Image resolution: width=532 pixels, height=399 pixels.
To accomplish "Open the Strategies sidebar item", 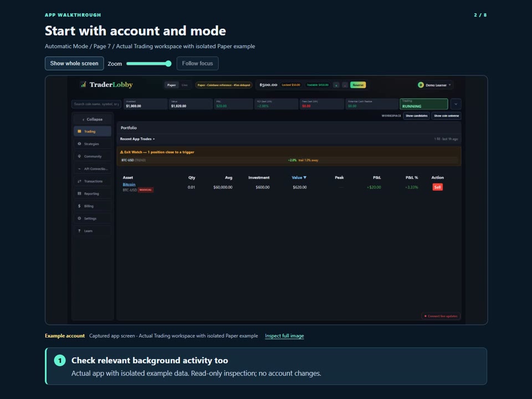I will (x=93, y=144).
